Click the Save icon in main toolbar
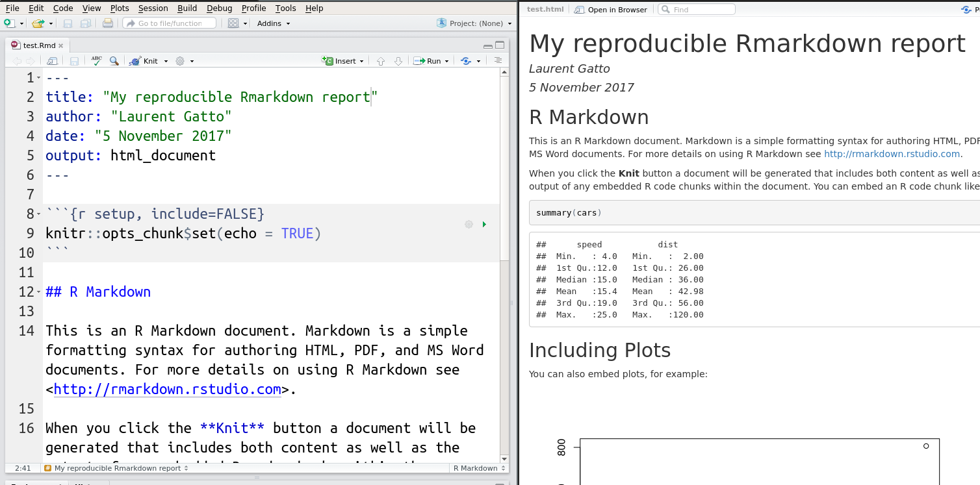 pos(68,23)
